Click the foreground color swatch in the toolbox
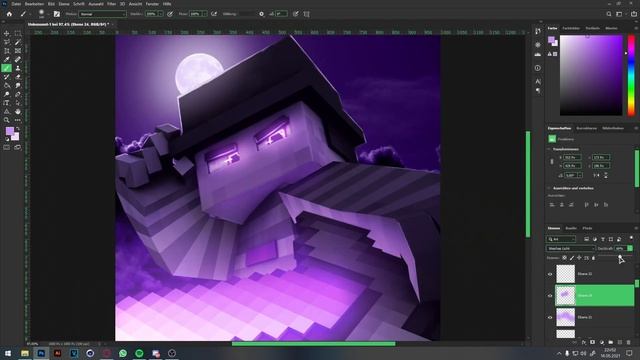This screenshot has height=360, width=640. point(9,131)
